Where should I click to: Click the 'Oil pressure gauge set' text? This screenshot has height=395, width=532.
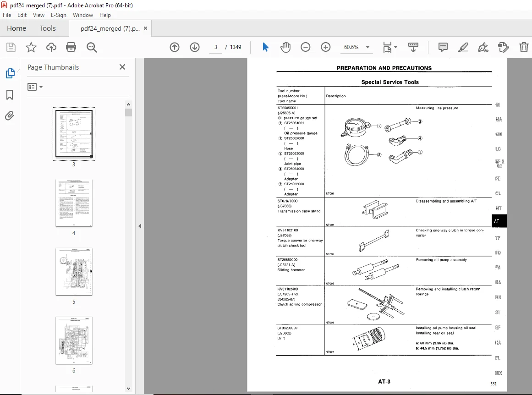(297, 118)
